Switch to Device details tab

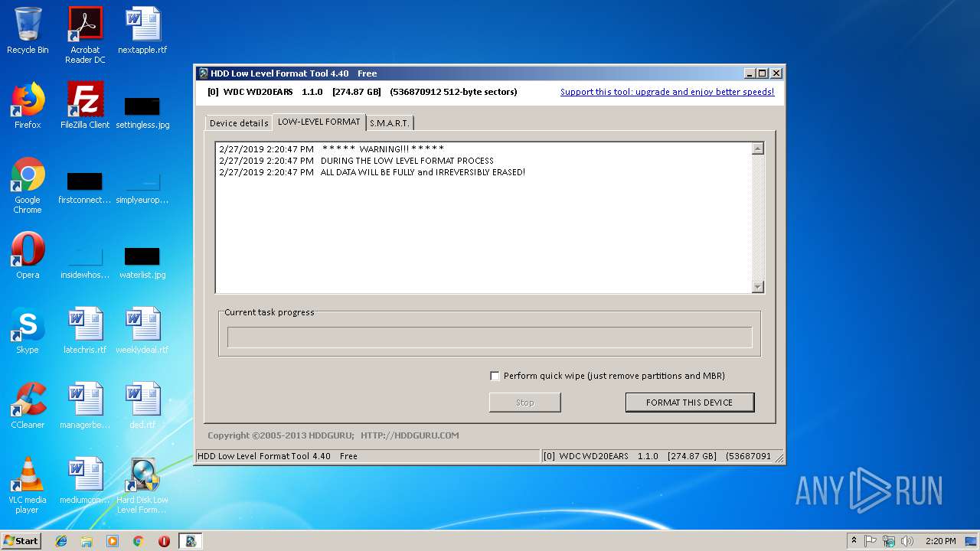[x=239, y=122]
